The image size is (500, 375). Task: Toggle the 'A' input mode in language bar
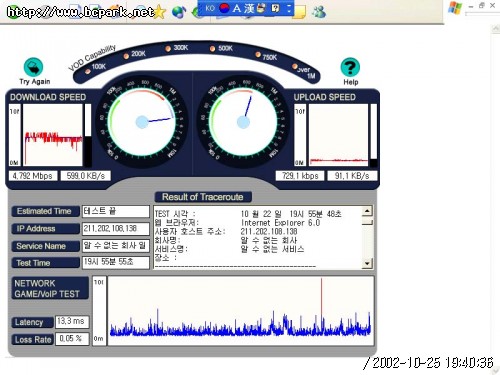click(237, 8)
